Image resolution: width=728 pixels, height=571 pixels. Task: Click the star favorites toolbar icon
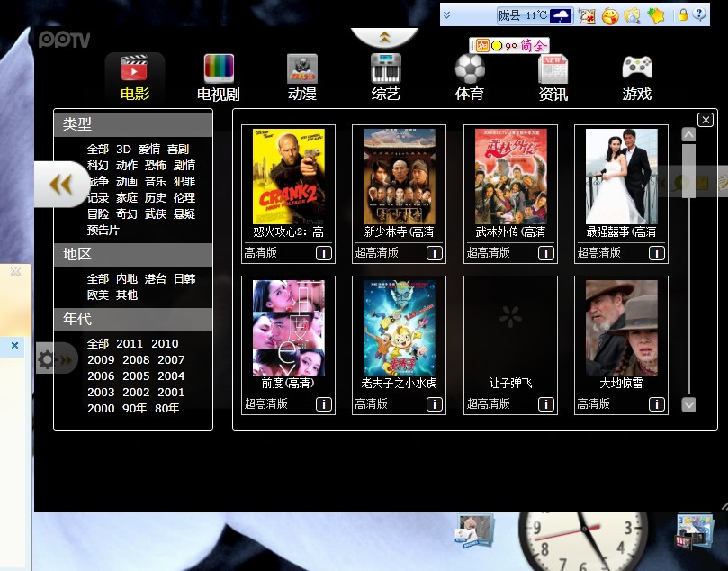[656, 16]
